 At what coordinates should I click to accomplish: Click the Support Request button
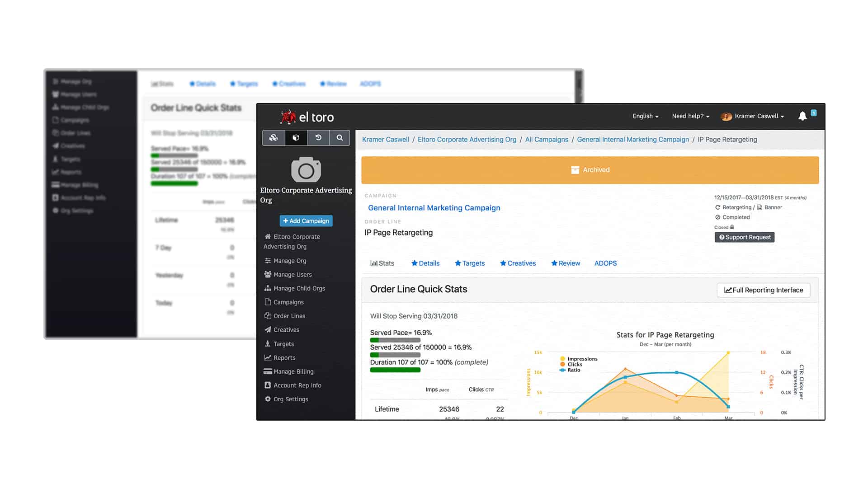(745, 237)
